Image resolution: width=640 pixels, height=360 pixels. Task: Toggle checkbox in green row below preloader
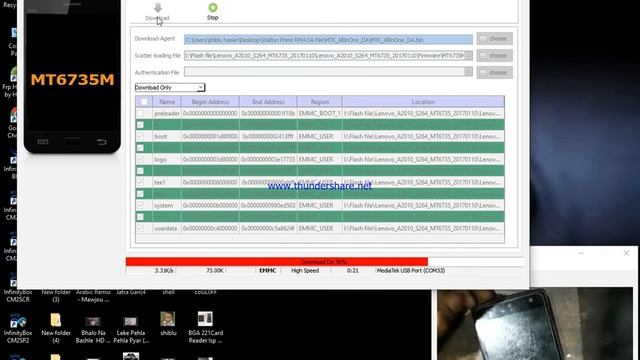click(140, 124)
